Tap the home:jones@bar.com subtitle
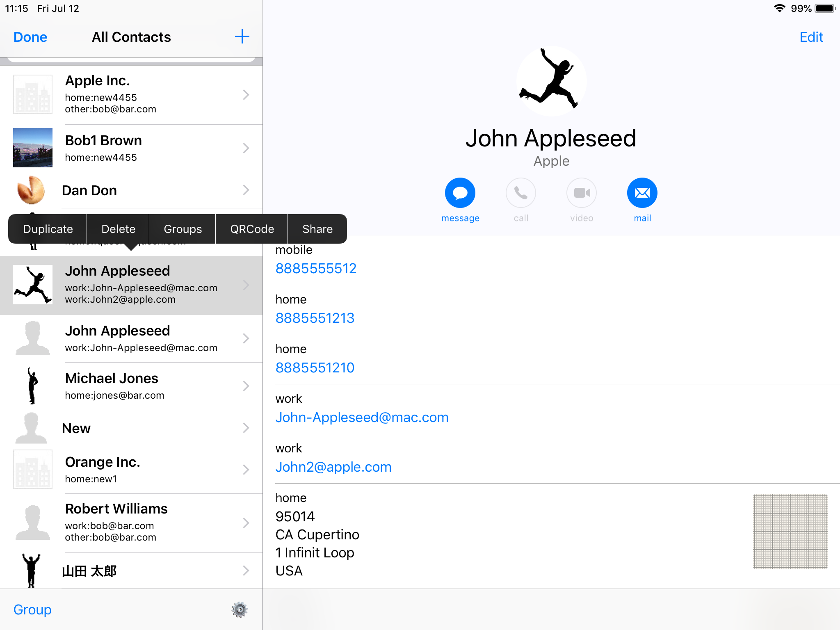This screenshot has width=840, height=630. coord(114,395)
